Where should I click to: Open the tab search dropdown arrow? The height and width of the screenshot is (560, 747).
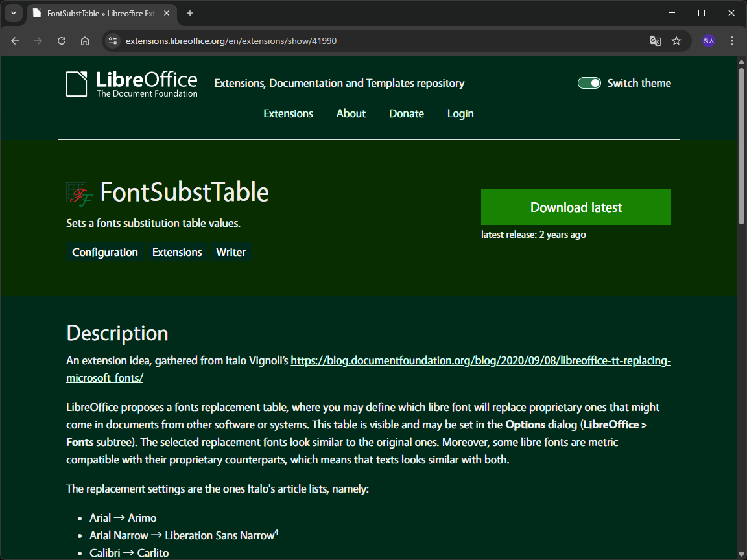point(14,13)
